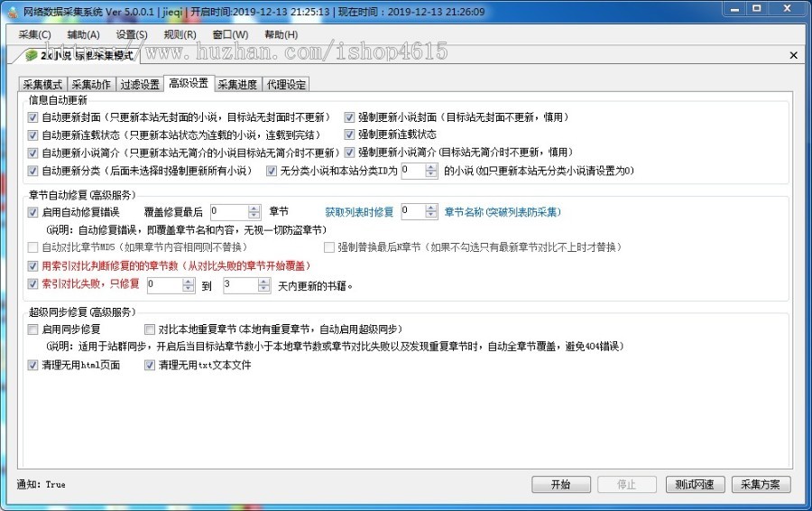Click the 测试网速 button

pos(695,485)
